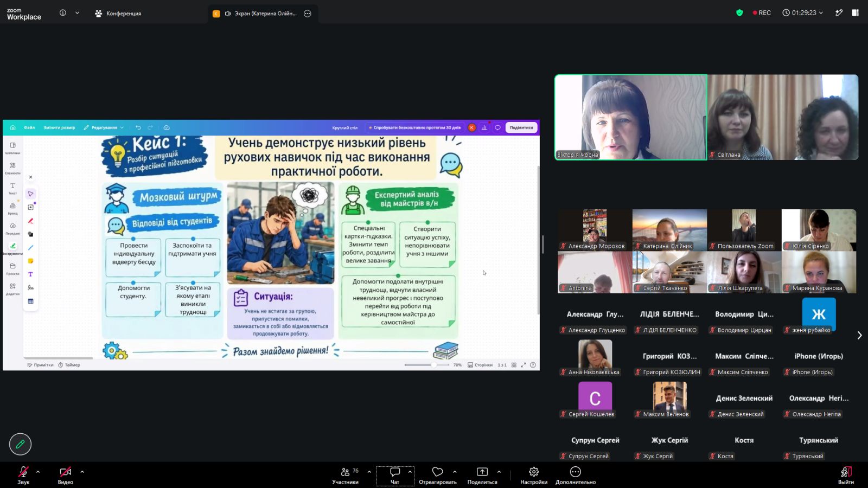
Task: Open Canva Brand (Бренд) sidebar panel
Action: click(x=12, y=208)
